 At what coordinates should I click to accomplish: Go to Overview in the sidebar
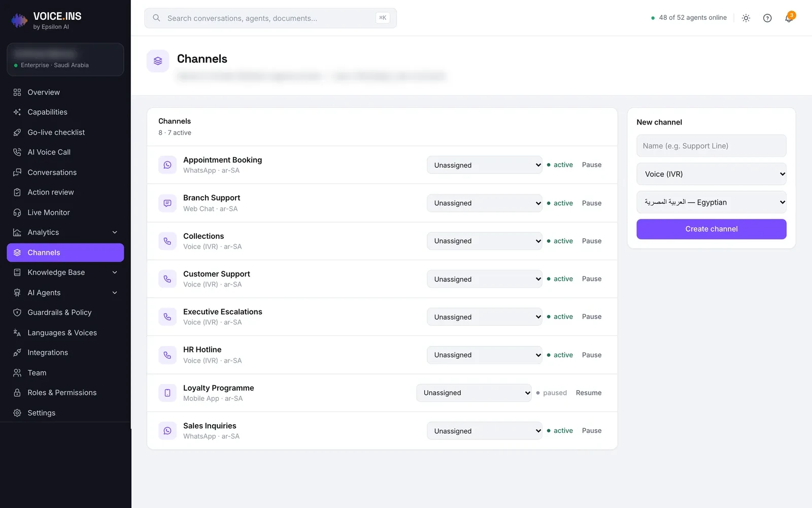65,92
